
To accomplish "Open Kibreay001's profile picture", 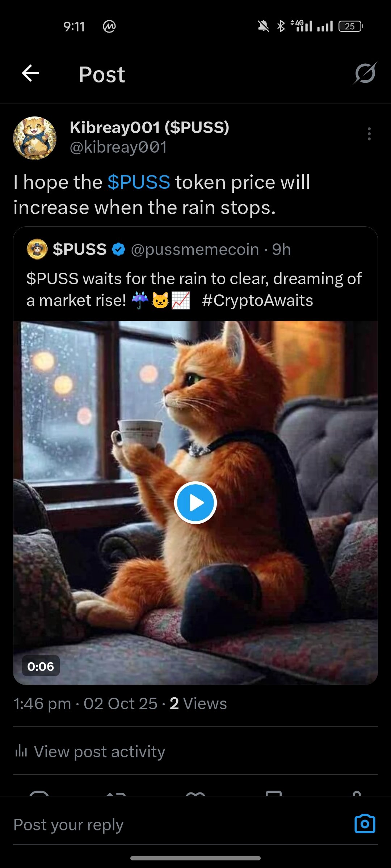I will tap(35, 138).
